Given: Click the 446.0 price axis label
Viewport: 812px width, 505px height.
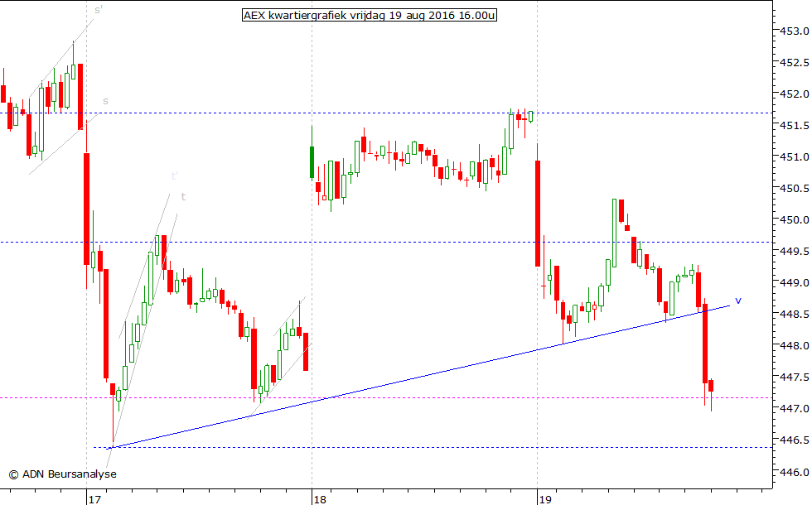Looking at the screenshot, I should coord(795,472).
